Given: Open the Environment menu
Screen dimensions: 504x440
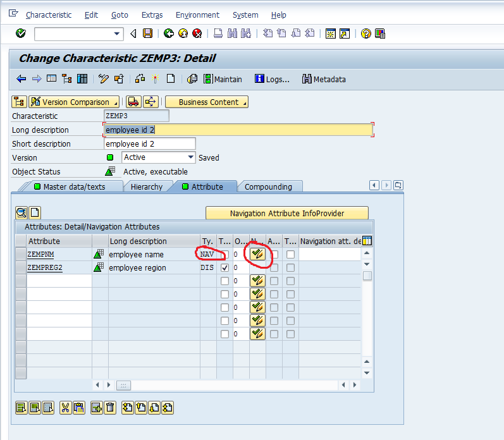Looking at the screenshot, I should click(197, 15).
